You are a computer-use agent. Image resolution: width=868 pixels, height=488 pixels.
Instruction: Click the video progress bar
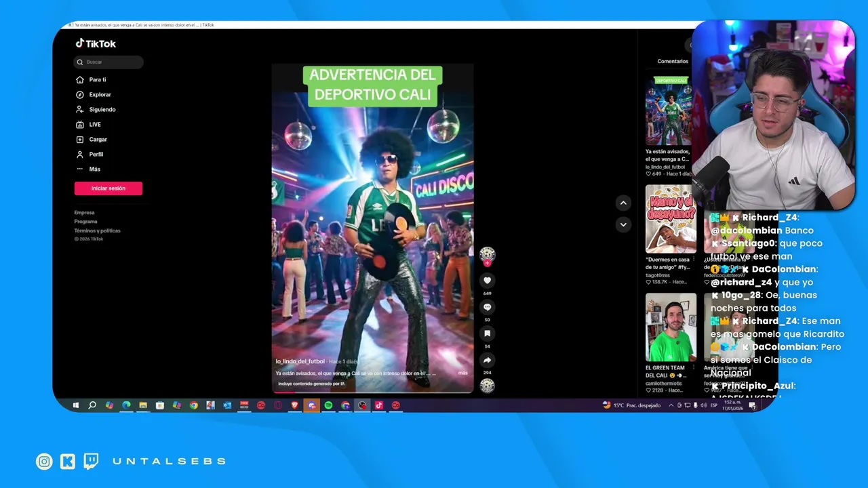[x=372, y=391]
